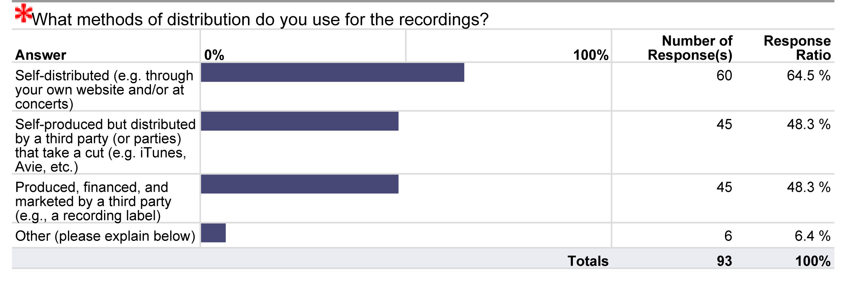Click the Answer column header

click(41, 55)
